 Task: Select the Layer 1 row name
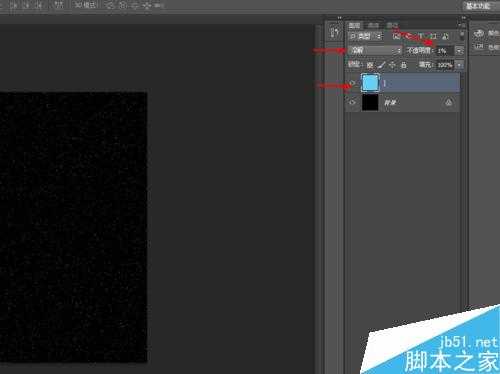(384, 83)
